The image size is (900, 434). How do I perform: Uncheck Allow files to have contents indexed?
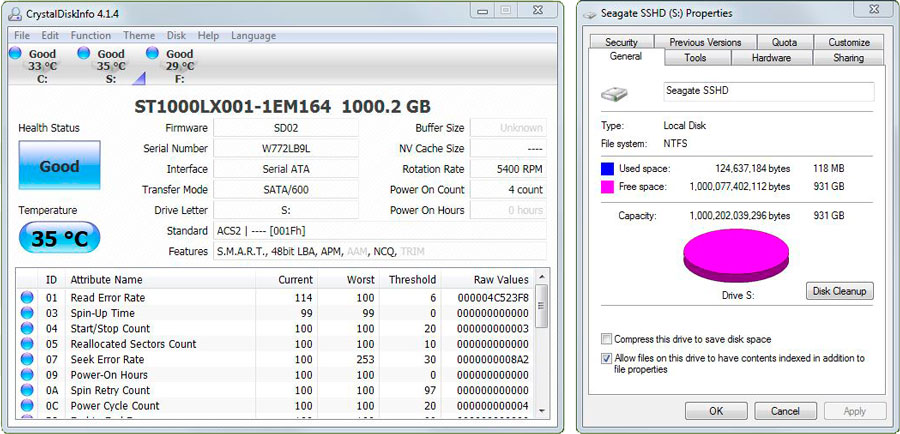coord(606,358)
